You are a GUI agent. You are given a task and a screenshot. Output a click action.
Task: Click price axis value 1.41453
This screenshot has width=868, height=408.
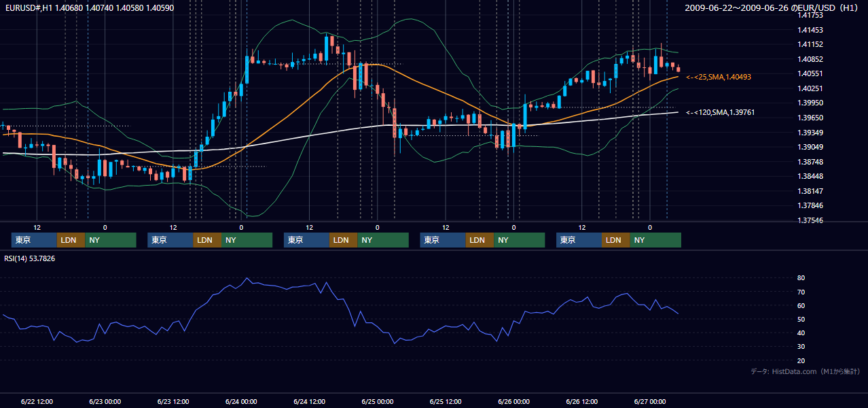point(810,30)
